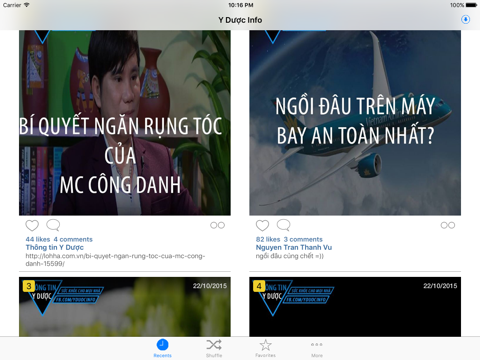Open the Thông tin Y Dược author link
This screenshot has height=360, width=480.
click(55, 247)
